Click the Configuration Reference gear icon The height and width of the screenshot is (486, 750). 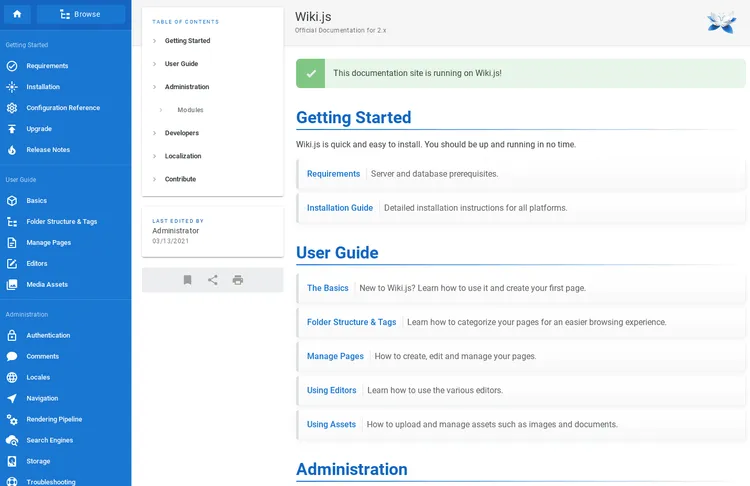click(x=12, y=108)
